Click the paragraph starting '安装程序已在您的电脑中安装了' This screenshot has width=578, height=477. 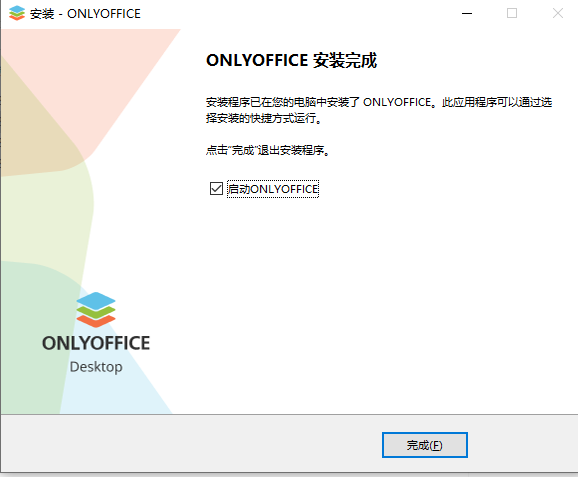point(379,110)
